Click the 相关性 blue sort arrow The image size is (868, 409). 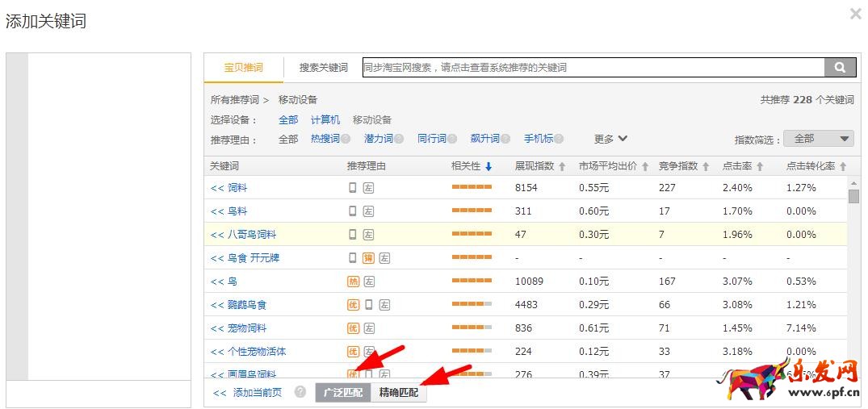click(x=489, y=167)
